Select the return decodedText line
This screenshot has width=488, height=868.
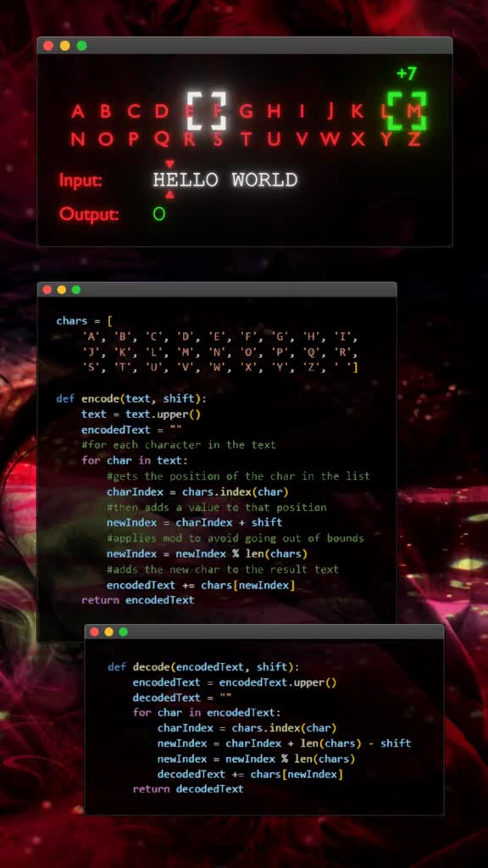pyautogui.click(x=188, y=789)
